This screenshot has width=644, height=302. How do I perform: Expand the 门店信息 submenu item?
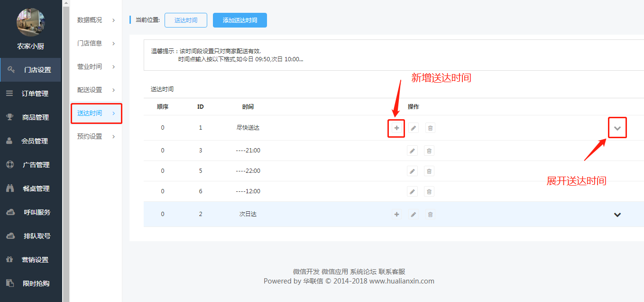coord(96,43)
